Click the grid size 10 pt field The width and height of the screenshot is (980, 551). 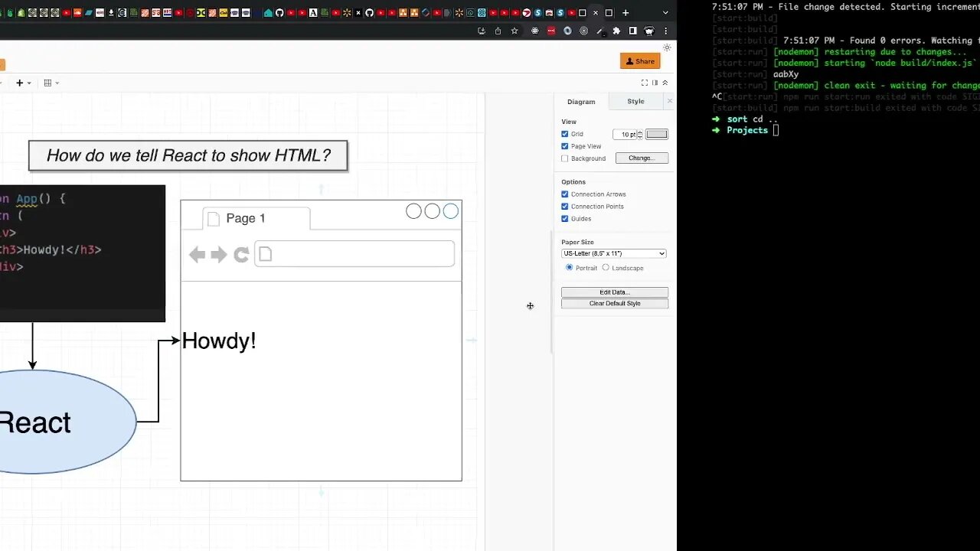[x=625, y=134]
